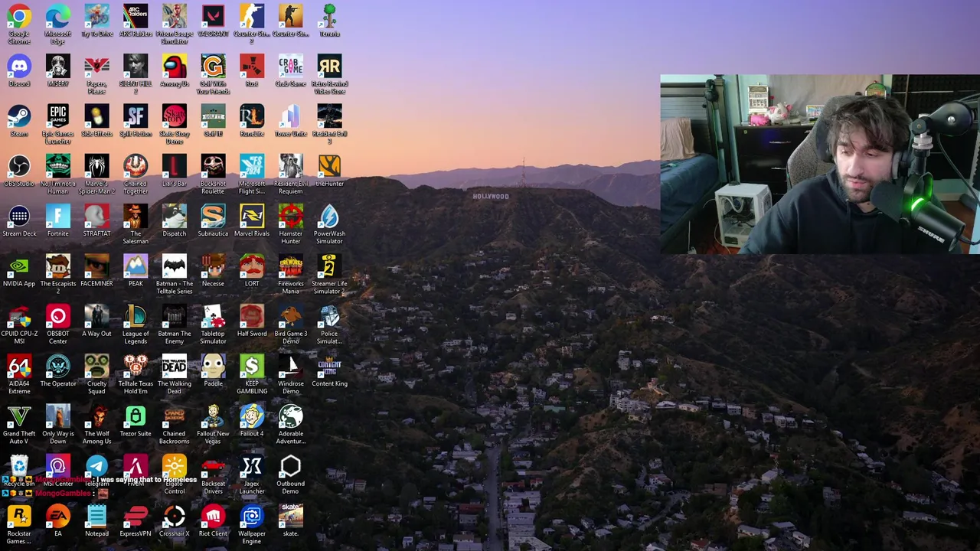Open the Buckshot Roulette shortcut

click(x=213, y=166)
